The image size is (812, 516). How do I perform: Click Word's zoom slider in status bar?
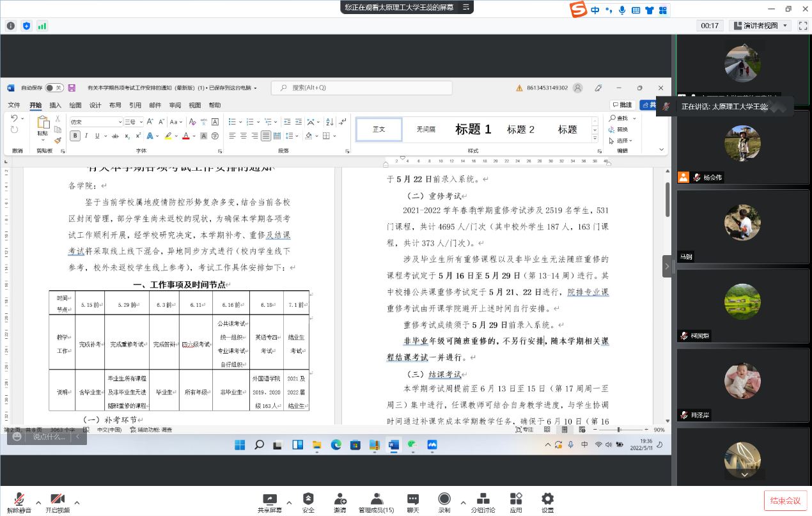tap(618, 430)
